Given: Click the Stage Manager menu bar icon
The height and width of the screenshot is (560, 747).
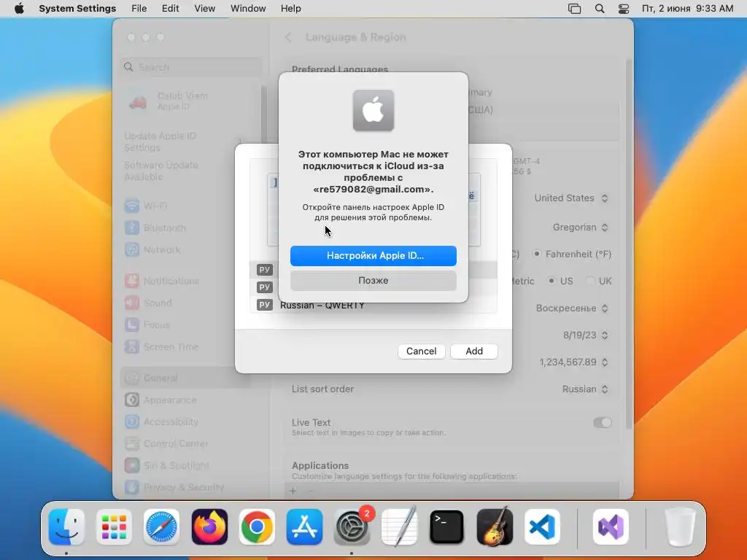Looking at the screenshot, I should 575,9.
